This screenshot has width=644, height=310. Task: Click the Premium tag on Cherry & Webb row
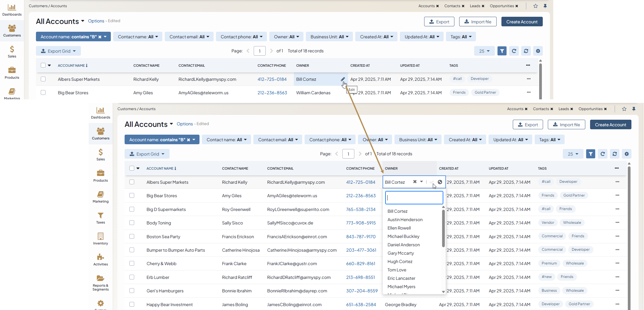(549, 263)
